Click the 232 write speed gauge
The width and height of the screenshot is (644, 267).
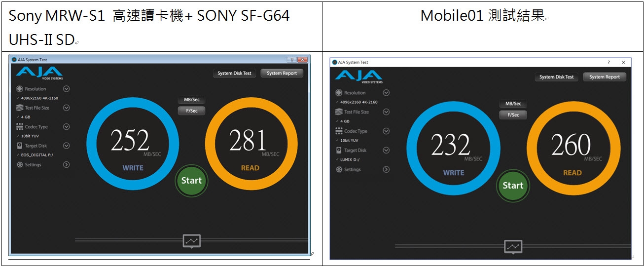453,148
